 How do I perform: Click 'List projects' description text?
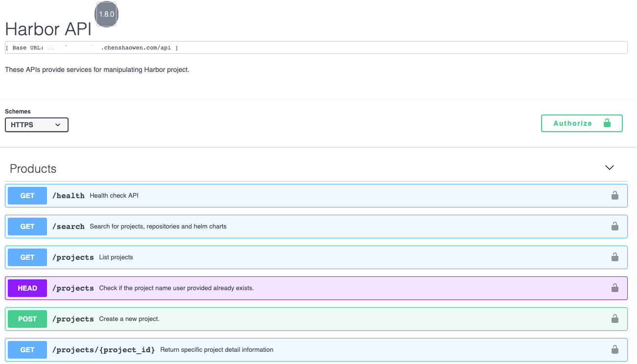coord(116,257)
